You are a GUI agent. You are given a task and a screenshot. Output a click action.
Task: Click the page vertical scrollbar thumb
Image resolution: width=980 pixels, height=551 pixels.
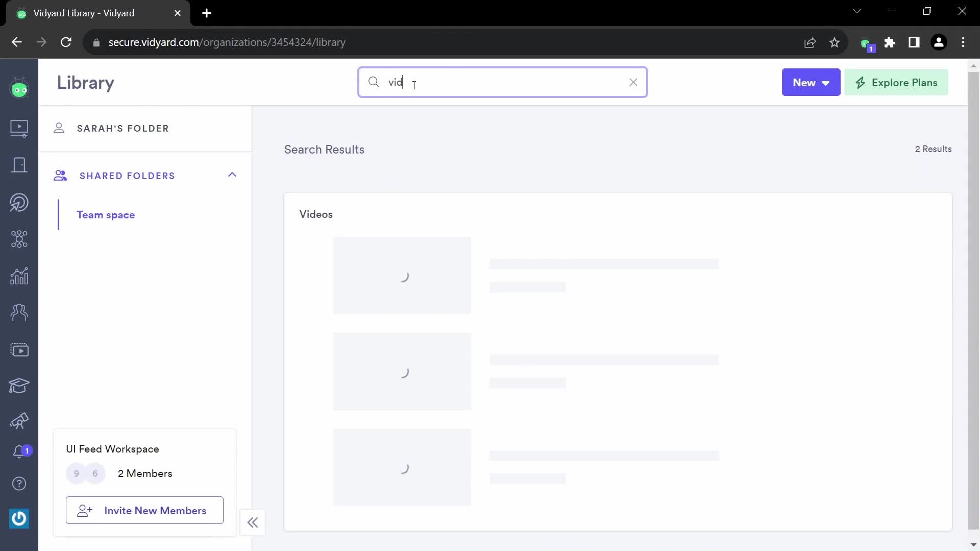(x=973, y=300)
